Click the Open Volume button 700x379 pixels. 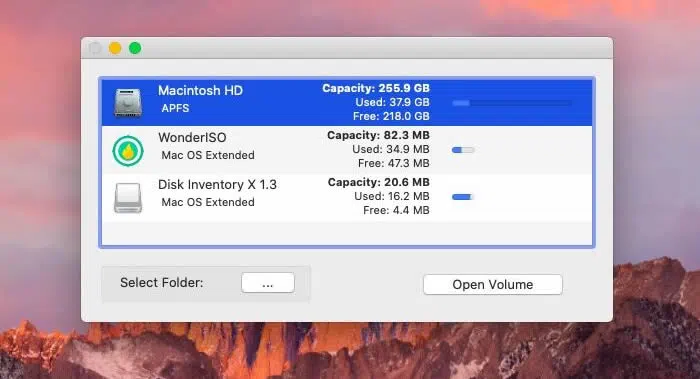tap(493, 284)
